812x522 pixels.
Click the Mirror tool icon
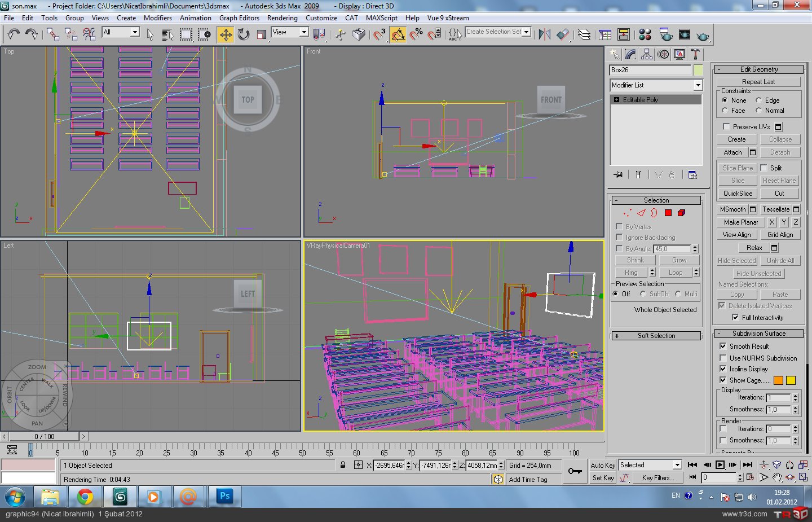coord(544,34)
